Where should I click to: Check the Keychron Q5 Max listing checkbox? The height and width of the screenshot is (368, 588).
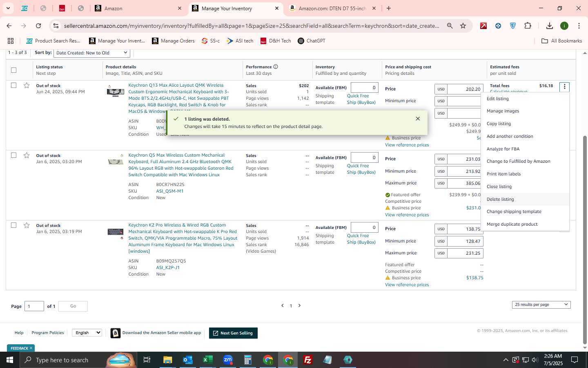coord(13,155)
